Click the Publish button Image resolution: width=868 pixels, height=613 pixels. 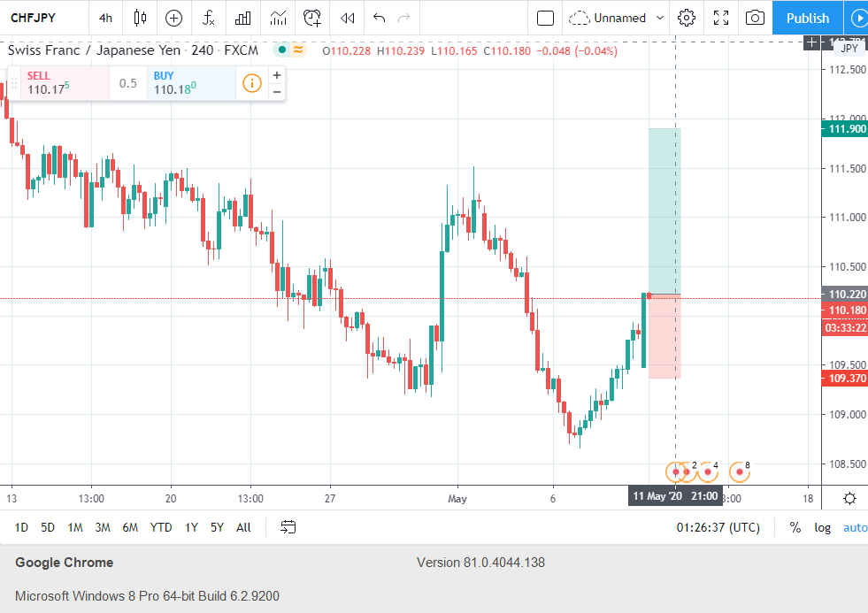(808, 18)
